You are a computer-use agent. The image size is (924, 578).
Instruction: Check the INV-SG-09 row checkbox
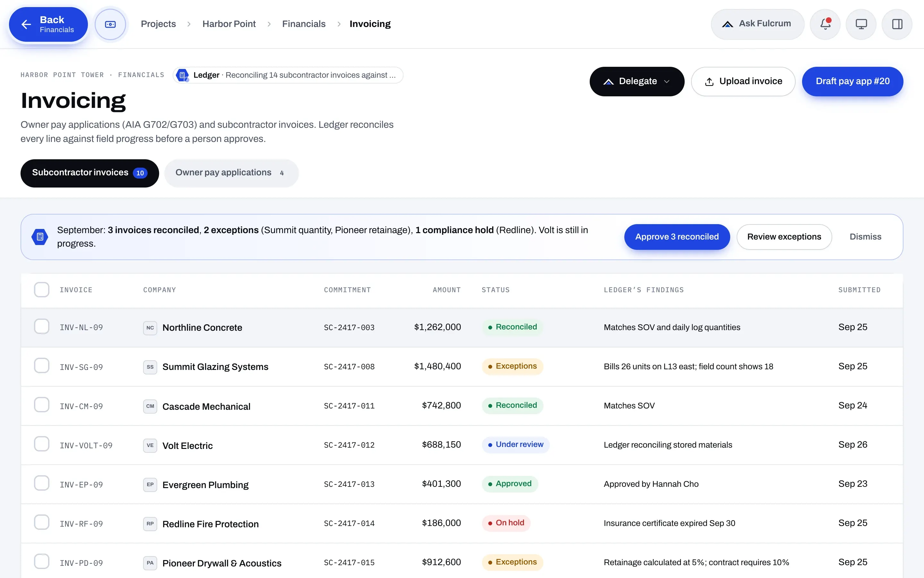[42, 365]
